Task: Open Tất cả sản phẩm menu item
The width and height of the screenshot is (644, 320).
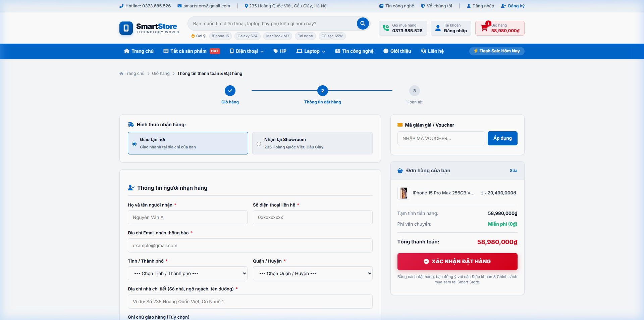Action: tap(191, 51)
